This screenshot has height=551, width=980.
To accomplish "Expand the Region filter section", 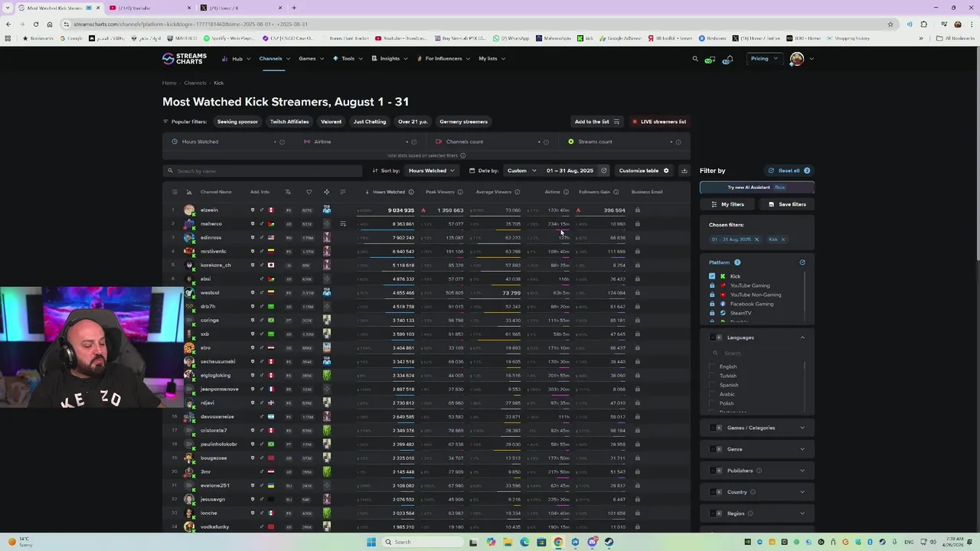I will [802, 514].
